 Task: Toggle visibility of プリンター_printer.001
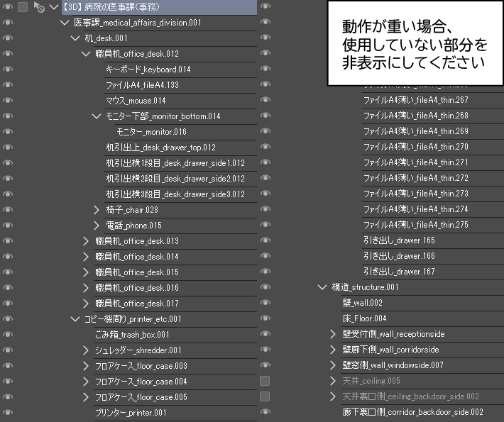8,412
